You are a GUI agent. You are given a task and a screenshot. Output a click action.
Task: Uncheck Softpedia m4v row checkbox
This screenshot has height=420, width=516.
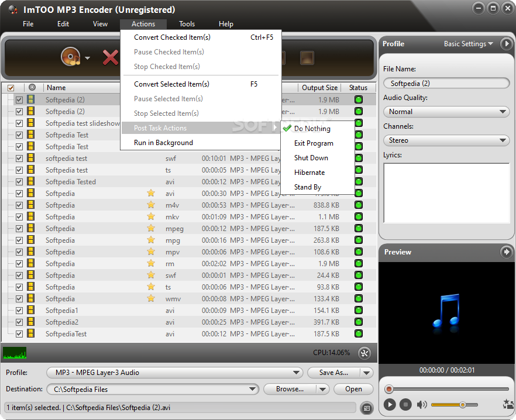pyautogui.click(x=19, y=205)
